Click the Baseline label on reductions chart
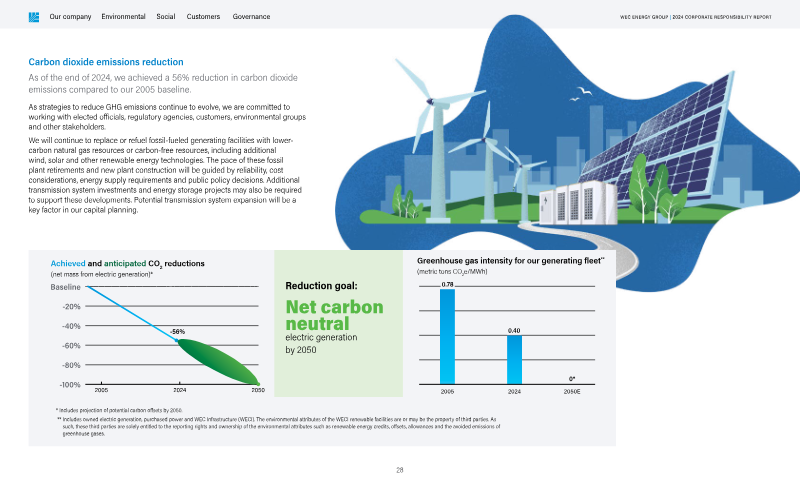800x485 pixels. 65,288
